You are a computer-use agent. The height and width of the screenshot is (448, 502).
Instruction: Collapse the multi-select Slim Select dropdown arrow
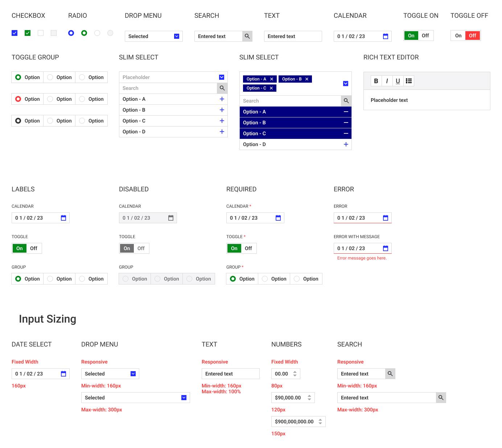346,84
